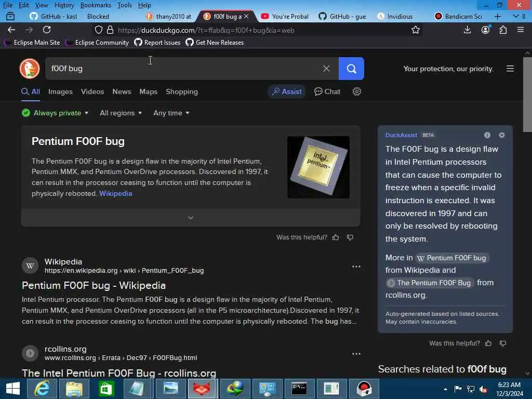Switch to the Images search tab
Screen dimensions: 532x399
(x=60, y=91)
